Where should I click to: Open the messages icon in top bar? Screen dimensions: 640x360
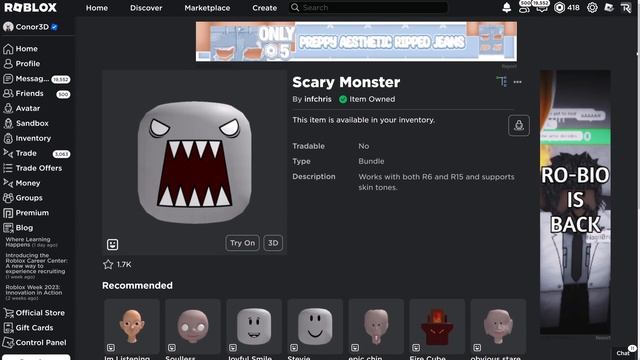click(x=542, y=7)
